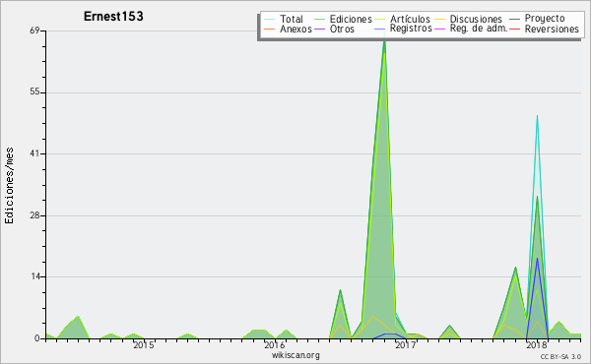
Task: Click the 55 y-axis value
Action: click(34, 92)
